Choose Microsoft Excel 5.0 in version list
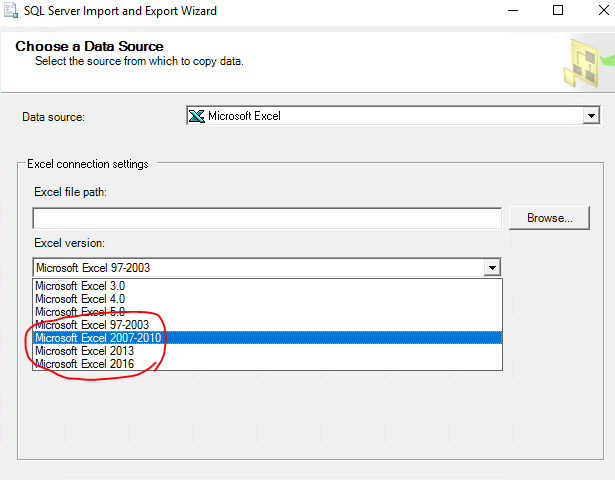Viewport: 615px width, 481px height. click(267, 312)
